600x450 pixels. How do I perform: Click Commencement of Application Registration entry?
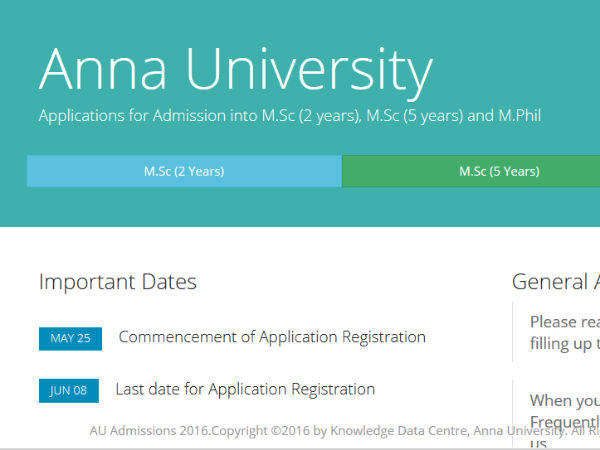[272, 337]
